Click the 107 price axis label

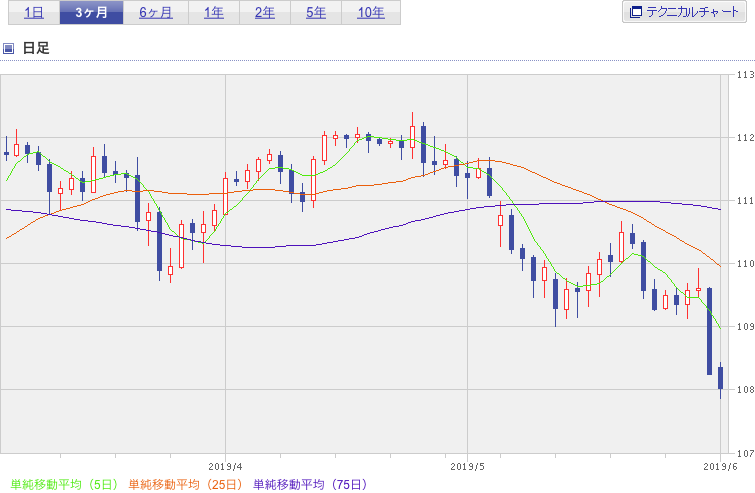(x=745, y=453)
